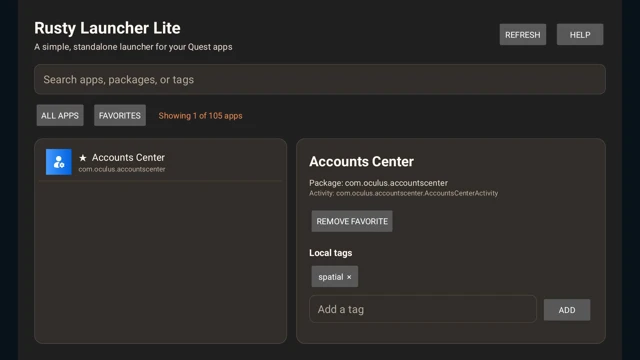Viewport: 640px width, 360px height.
Task: Click the Accounts Center heading in the details panel
Action: point(361,162)
